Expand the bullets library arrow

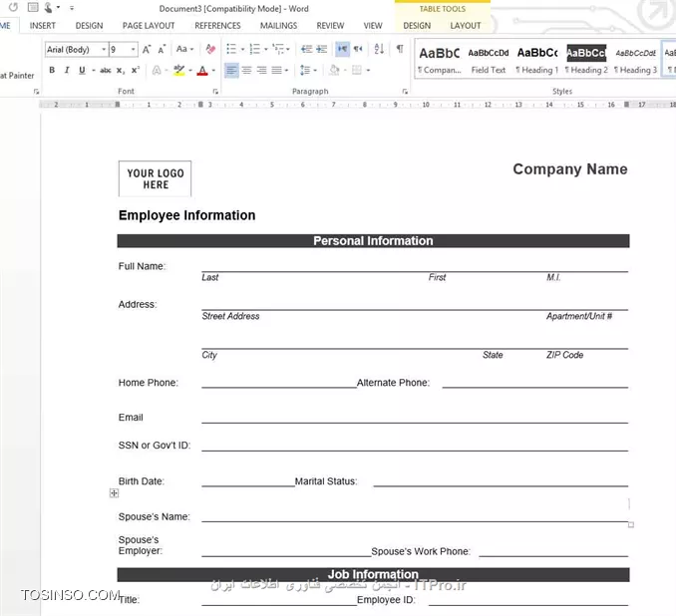[x=242, y=49]
